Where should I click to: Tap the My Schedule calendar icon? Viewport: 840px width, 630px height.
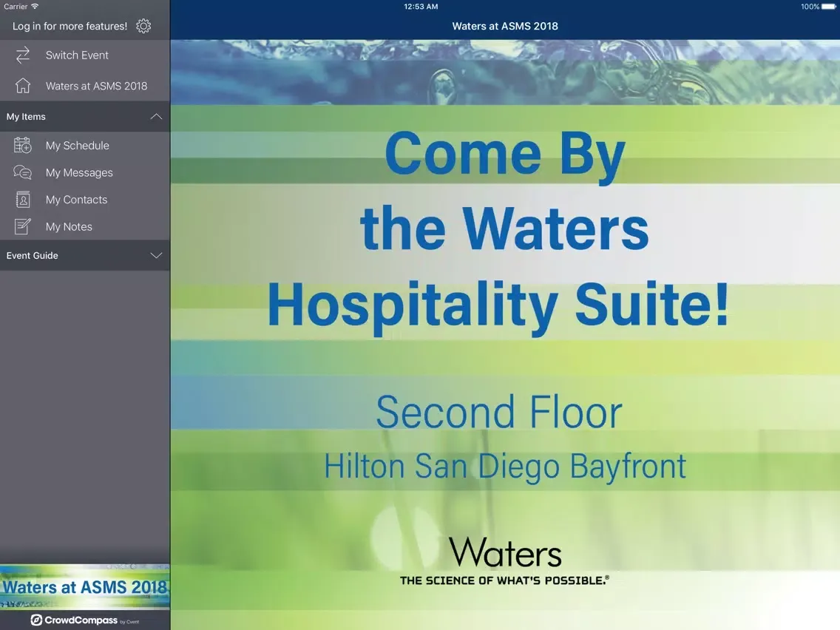click(22, 145)
